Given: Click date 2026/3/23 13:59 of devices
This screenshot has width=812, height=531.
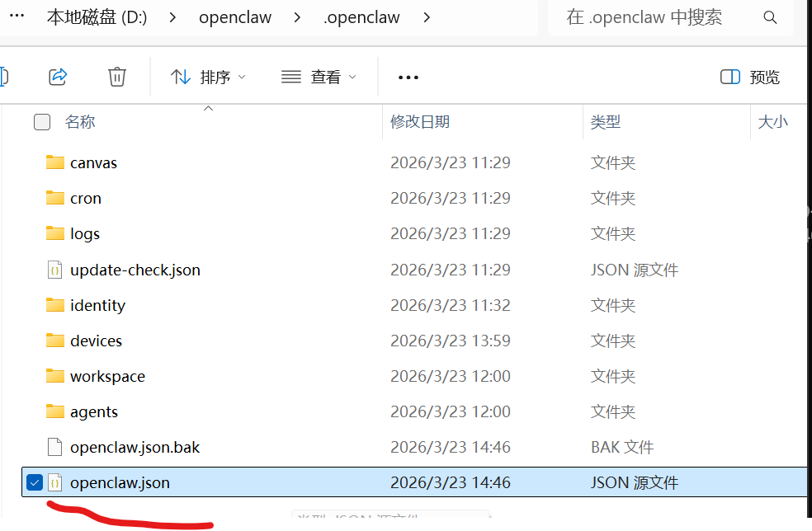Looking at the screenshot, I should tap(451, 341).
